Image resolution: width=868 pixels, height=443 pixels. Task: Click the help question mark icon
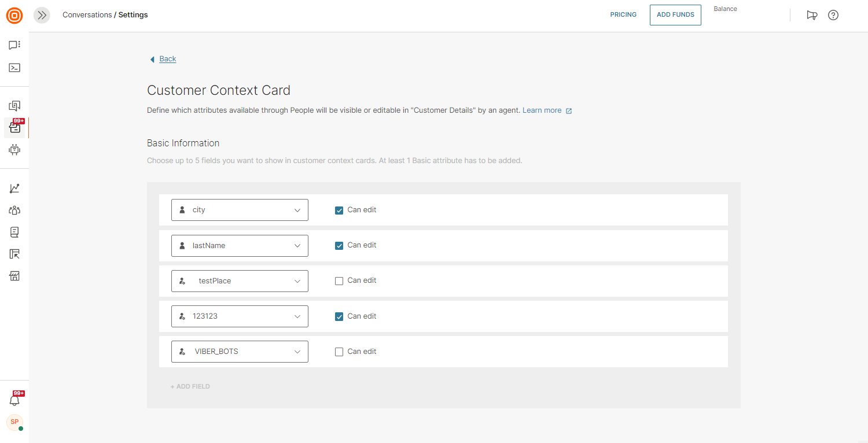pos(833,15)
